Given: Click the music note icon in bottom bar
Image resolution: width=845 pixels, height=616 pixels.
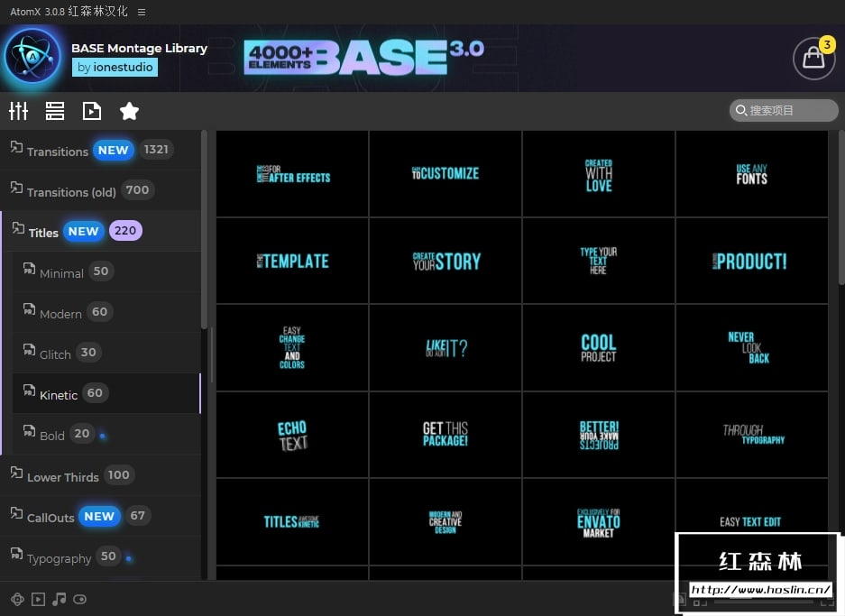Looking at the screenshot, I should [59, 599].
